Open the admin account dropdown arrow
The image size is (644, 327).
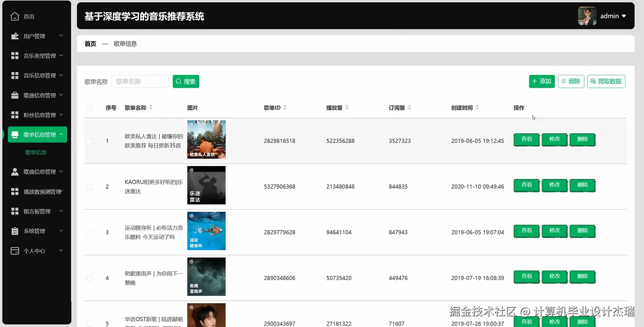[x=624, y=16]
